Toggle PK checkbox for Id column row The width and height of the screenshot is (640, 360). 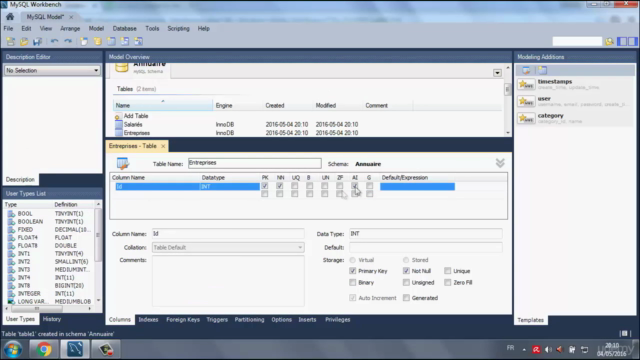(x=265, y=186)
